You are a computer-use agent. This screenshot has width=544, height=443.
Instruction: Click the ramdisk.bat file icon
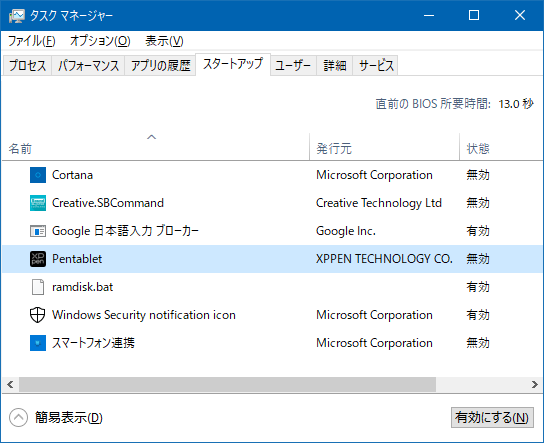38,287
